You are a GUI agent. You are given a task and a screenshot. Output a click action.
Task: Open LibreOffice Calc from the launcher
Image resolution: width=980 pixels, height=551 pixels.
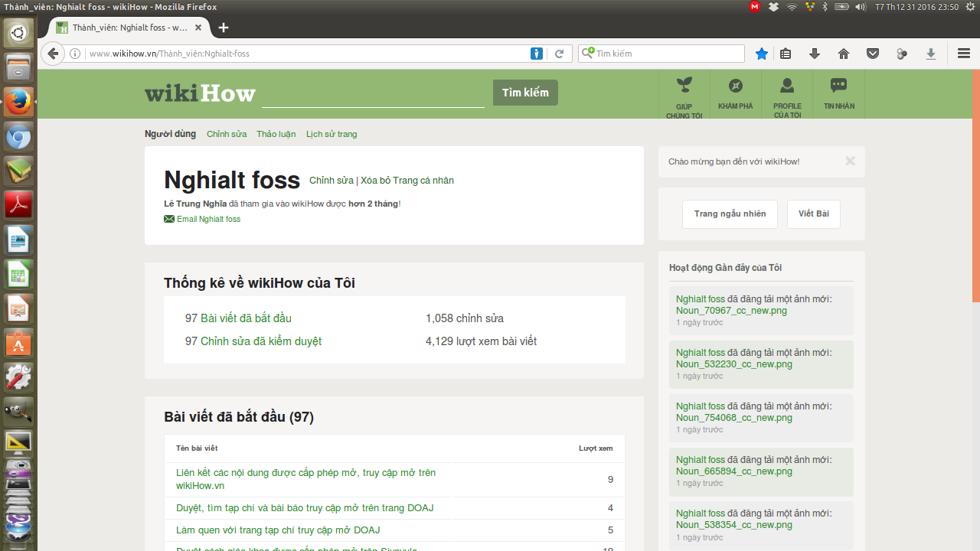[18, 275]
